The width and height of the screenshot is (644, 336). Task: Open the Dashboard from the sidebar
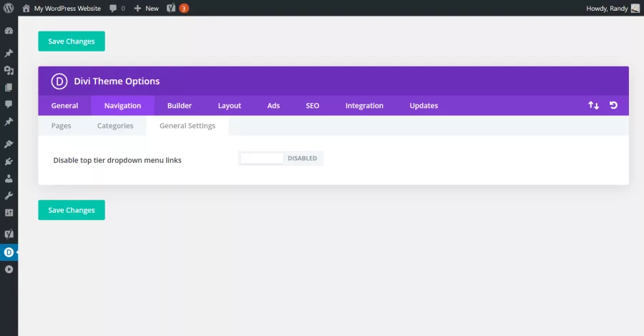9,31
